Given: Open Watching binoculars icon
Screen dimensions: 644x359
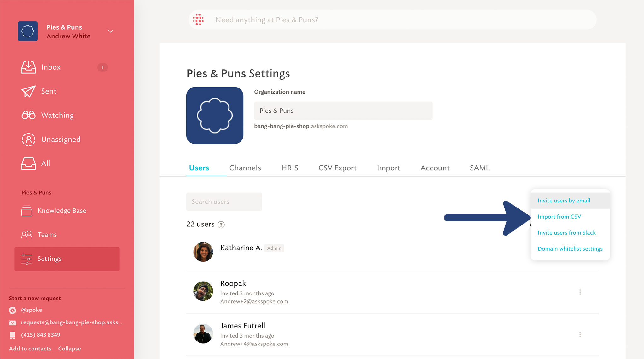Looking at the screenshot, I should pos(28,115).
